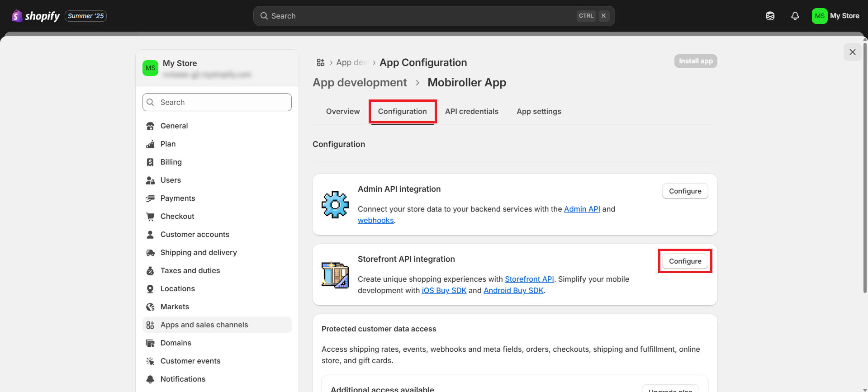Click the Plan sidebar icon
Screen dimensions: 868x392
click(x=150, y=144)
